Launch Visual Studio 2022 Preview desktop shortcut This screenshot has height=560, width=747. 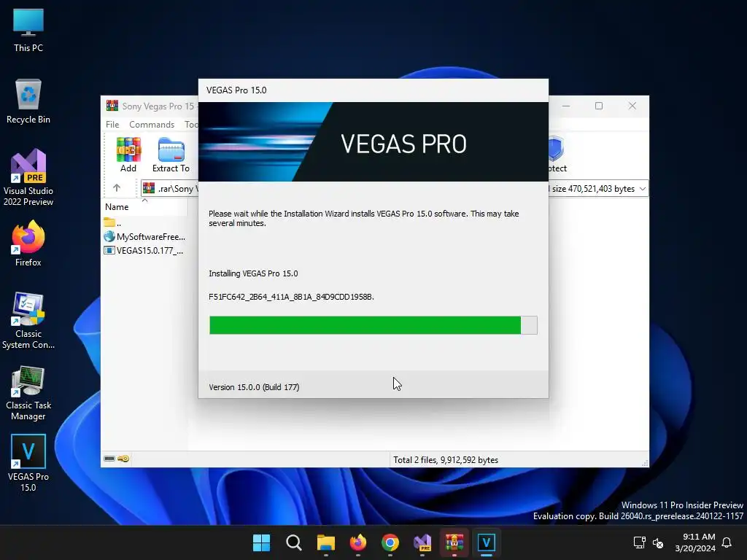pos(28,177)
